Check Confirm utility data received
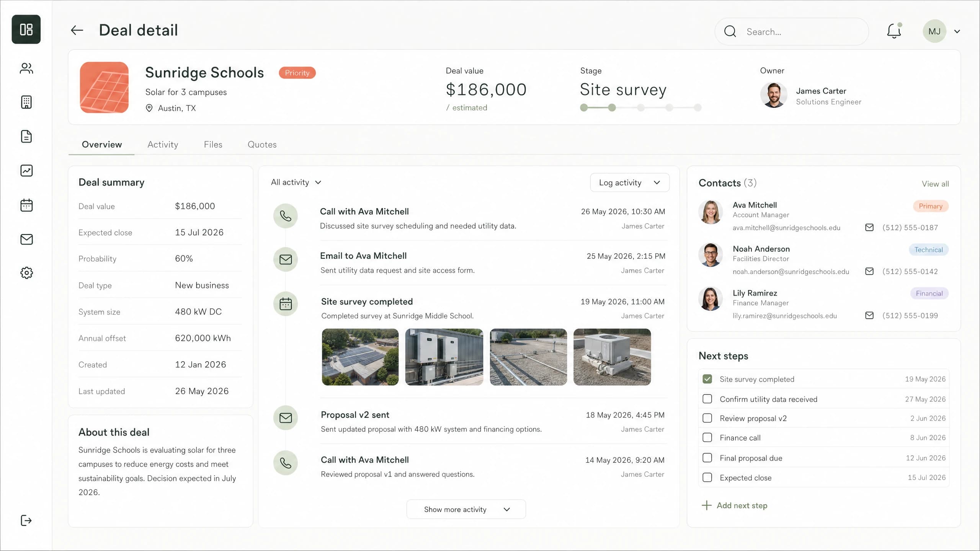Viewport: 980px width, 551px height. pos(707,399)
